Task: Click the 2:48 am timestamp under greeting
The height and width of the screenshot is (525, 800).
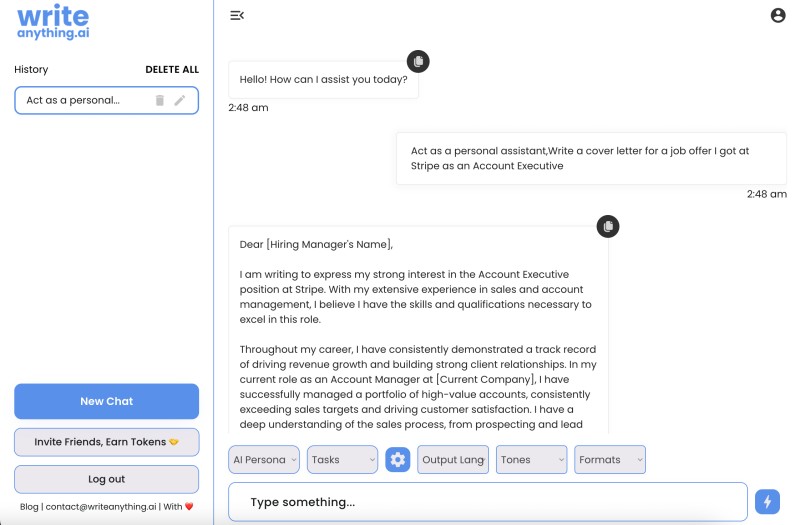Action: click(x=248, y=108)
